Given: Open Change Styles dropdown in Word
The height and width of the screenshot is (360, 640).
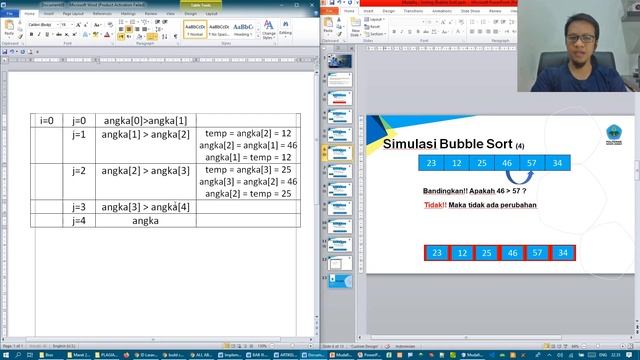Looking at the screenshot, I should (269, 29).
